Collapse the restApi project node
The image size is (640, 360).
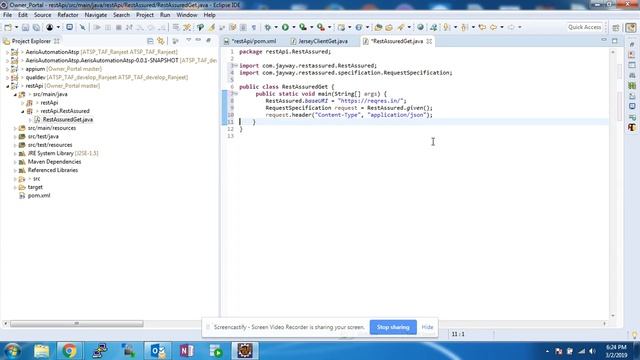7,86
